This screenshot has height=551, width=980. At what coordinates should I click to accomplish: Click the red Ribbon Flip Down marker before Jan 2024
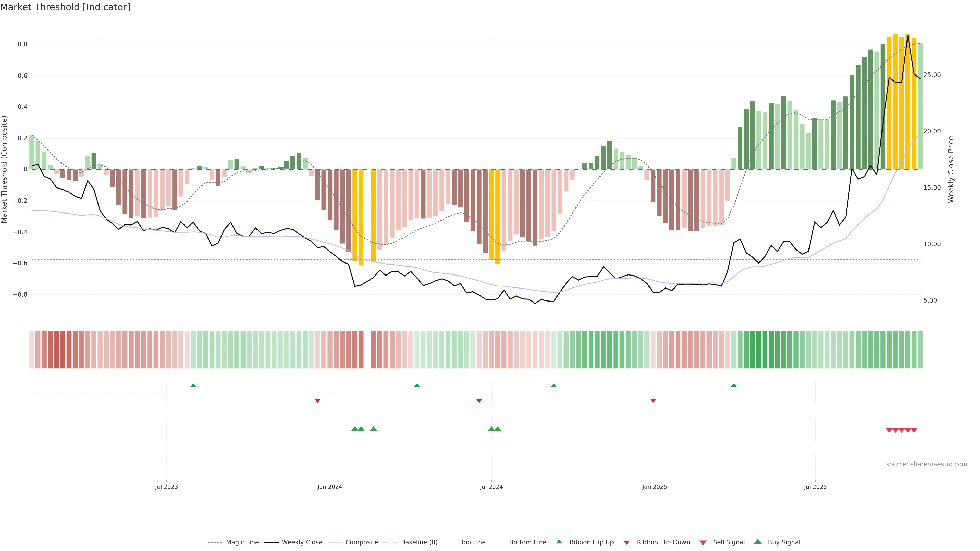(x=317, y=400)
